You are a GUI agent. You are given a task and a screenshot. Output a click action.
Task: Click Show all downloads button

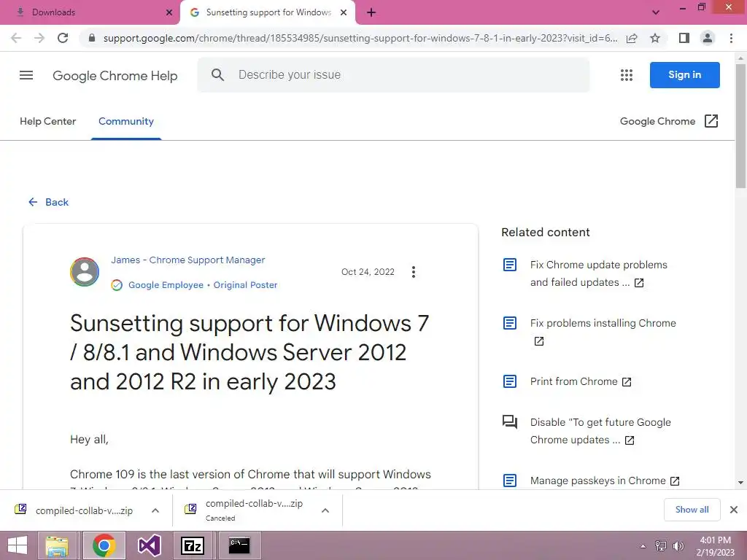[692, 510]
